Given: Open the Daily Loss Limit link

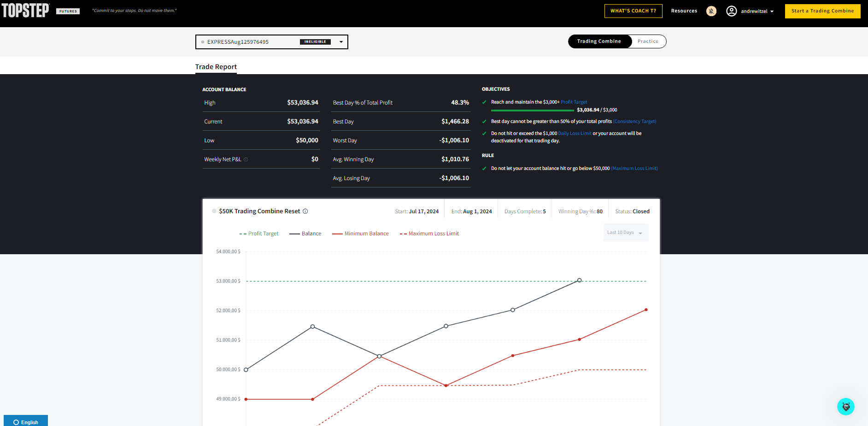Looking at the screenshot, I should (575, 134).
